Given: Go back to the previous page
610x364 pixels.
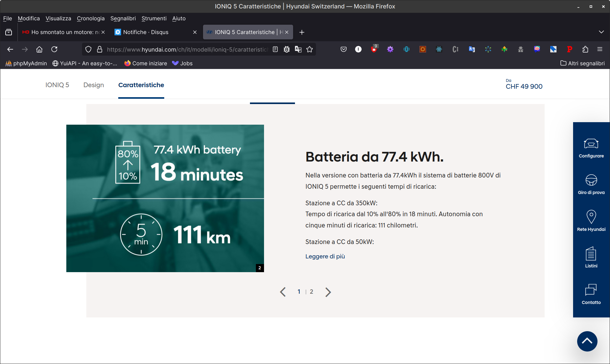Looking at the screenshot, I should tap(10, 49).
